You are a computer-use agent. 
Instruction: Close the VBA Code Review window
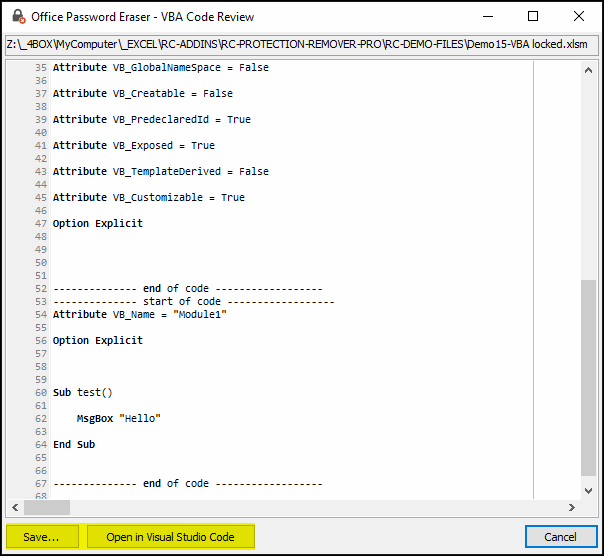[579, 17]
